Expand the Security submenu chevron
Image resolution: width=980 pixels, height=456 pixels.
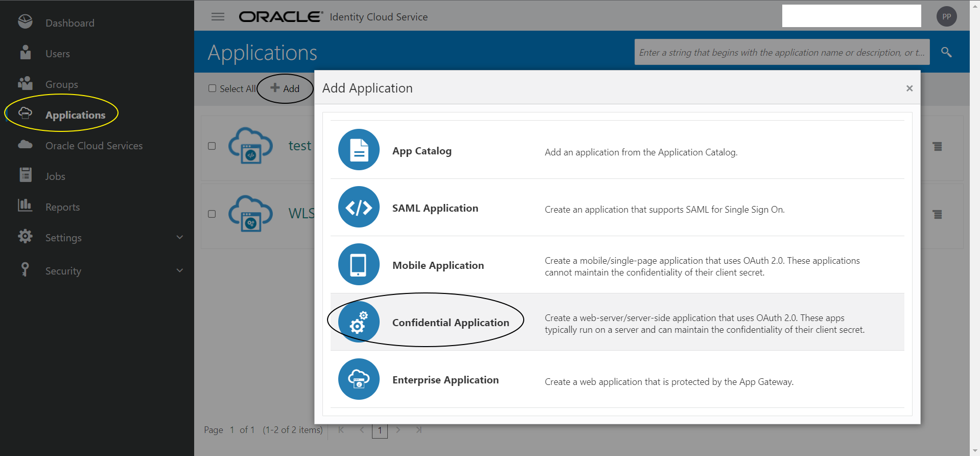[x=179, y=270]
